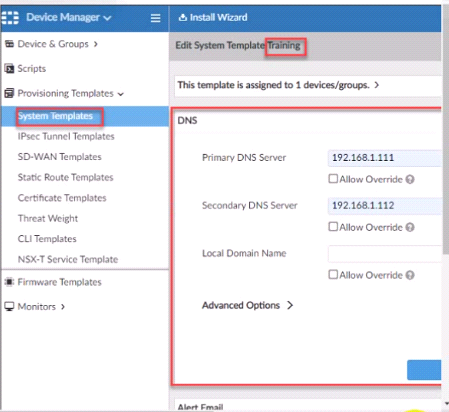Viewport: 449px width, 412px height.
Task: Collapse Provisioning Templates chevron
Action: [x=121, y=94]
